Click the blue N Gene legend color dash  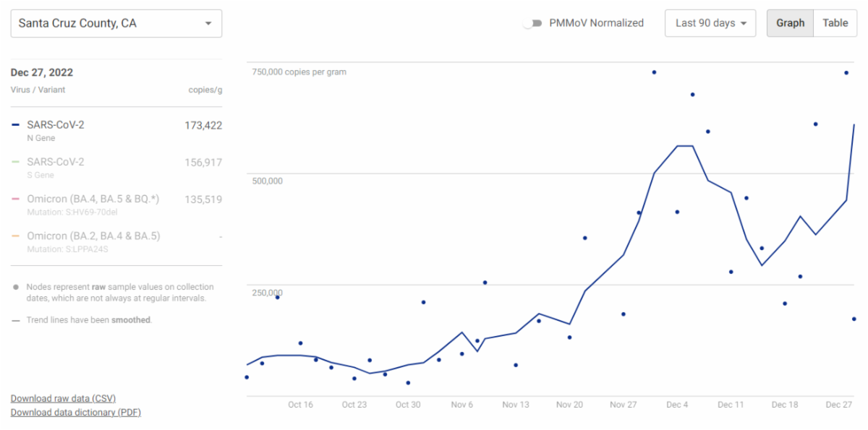pyautogui.click(x=16, y=125)
